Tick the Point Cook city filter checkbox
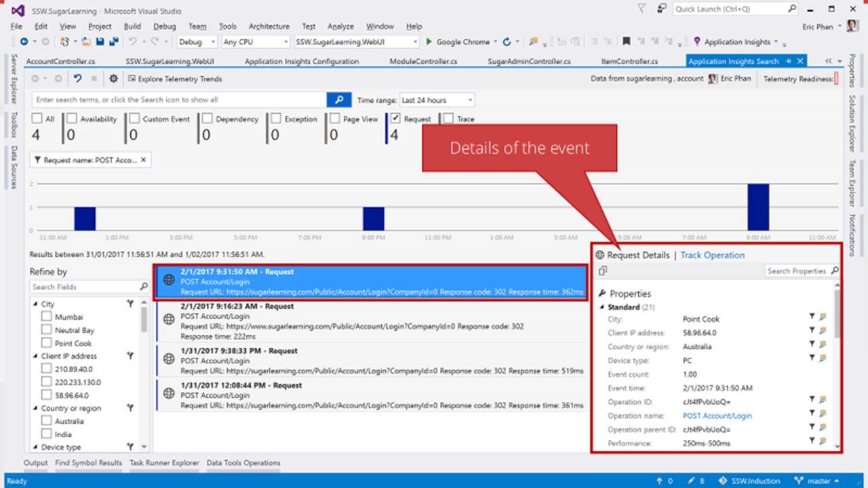This screenshot has width=868, height=488. (47, 343)
